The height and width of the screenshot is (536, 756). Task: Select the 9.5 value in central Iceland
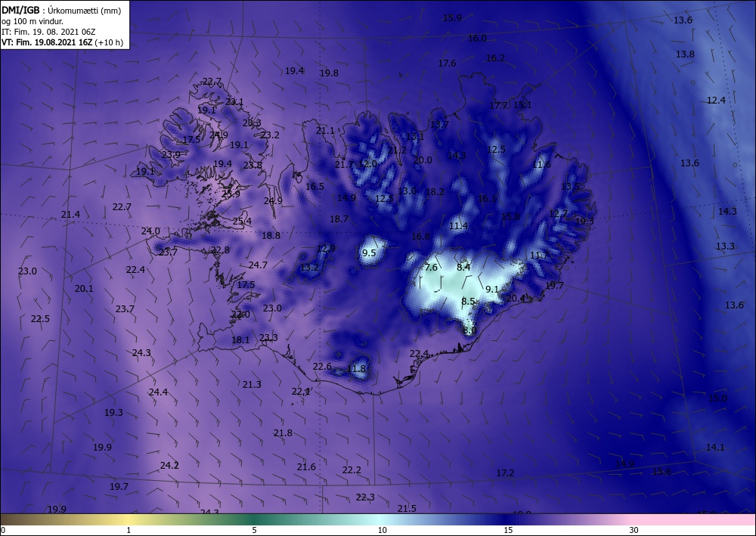[x=369, y=253]
